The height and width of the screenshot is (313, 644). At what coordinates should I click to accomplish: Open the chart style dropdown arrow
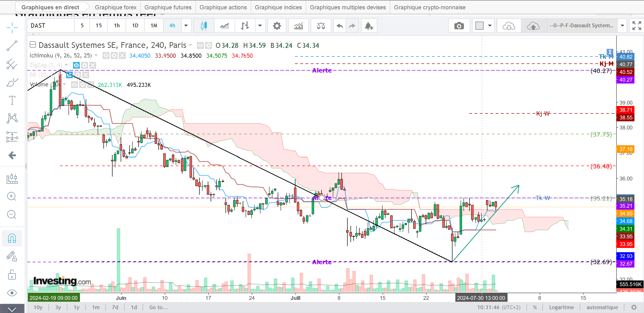pyautogui.click(x=260, y=26)
